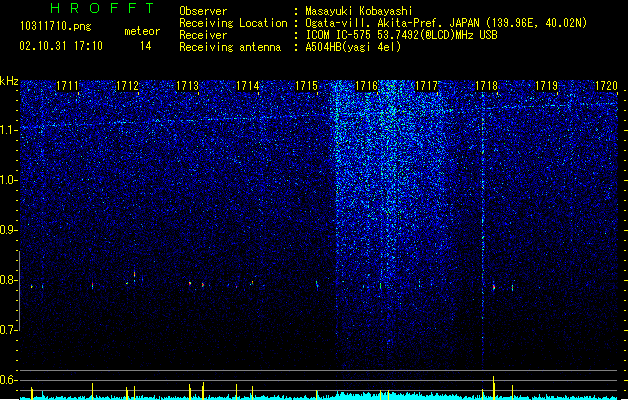Screen dimensions: 629x400
Task: Click time marker 1714
Action: 248,86
